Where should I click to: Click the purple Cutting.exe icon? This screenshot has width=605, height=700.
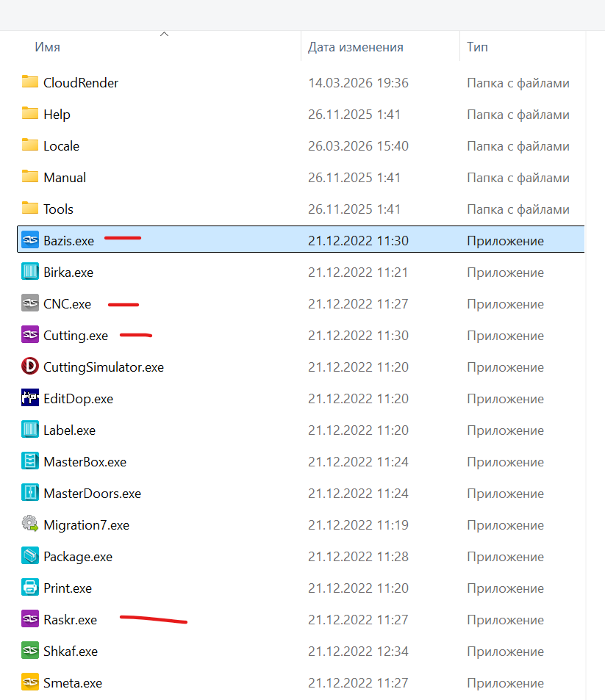point(30,335)
